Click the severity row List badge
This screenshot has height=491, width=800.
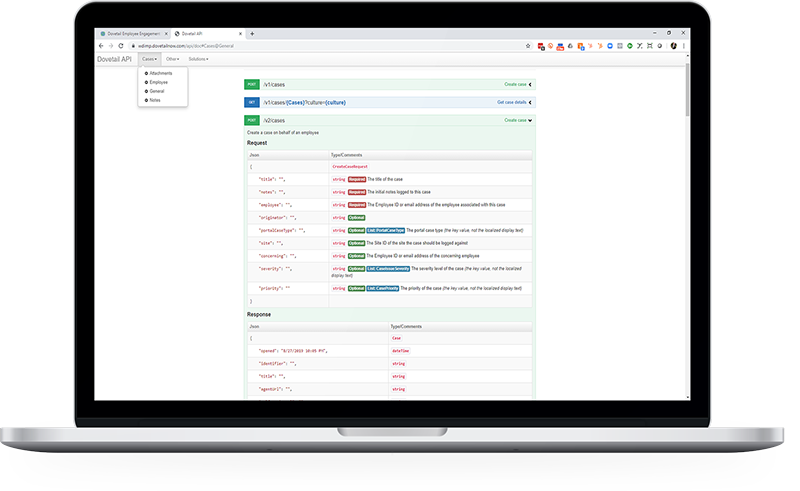click(x=388, y=269)
